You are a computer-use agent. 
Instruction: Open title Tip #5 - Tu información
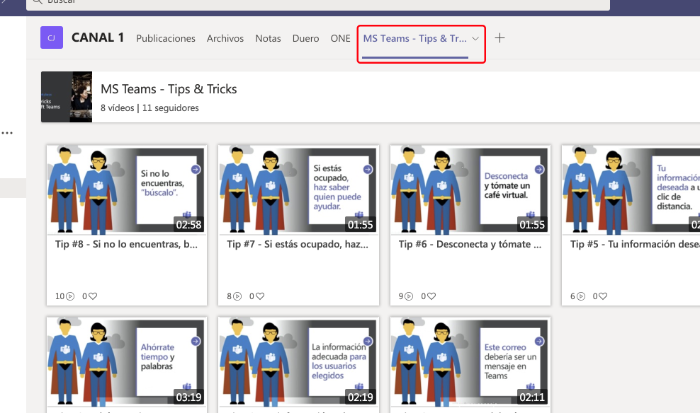point(635,244)
